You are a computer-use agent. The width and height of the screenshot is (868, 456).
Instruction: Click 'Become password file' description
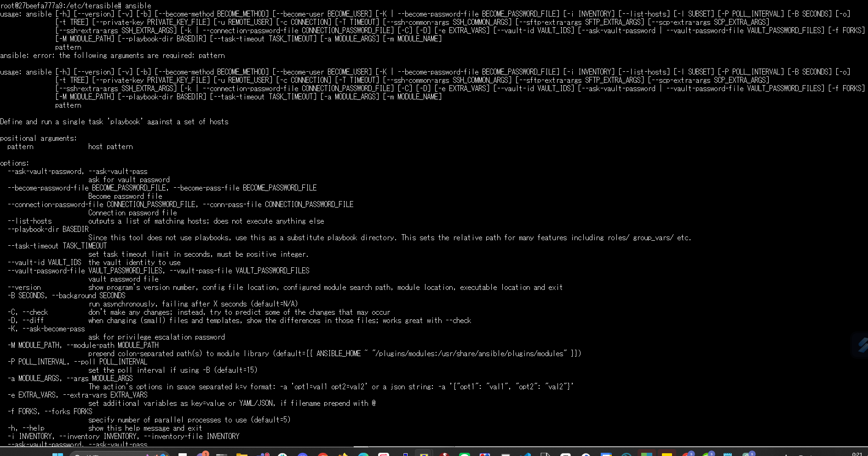tap(125, 196)
